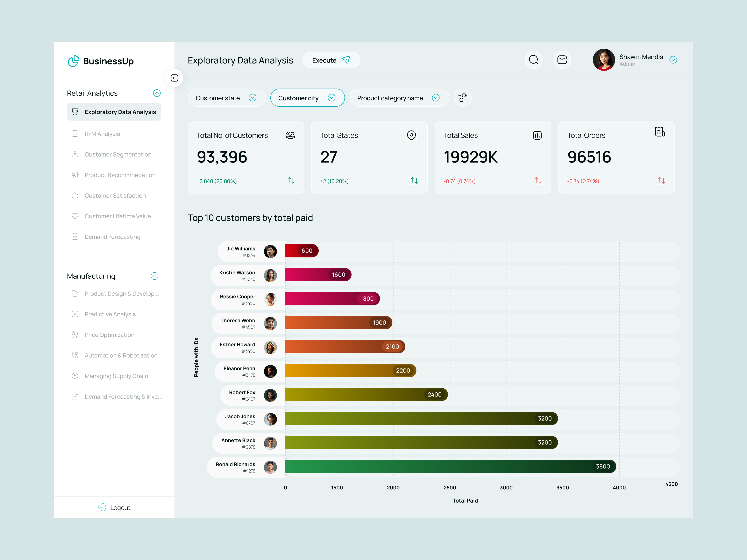Open the mail inbox icon

point(562,60)
